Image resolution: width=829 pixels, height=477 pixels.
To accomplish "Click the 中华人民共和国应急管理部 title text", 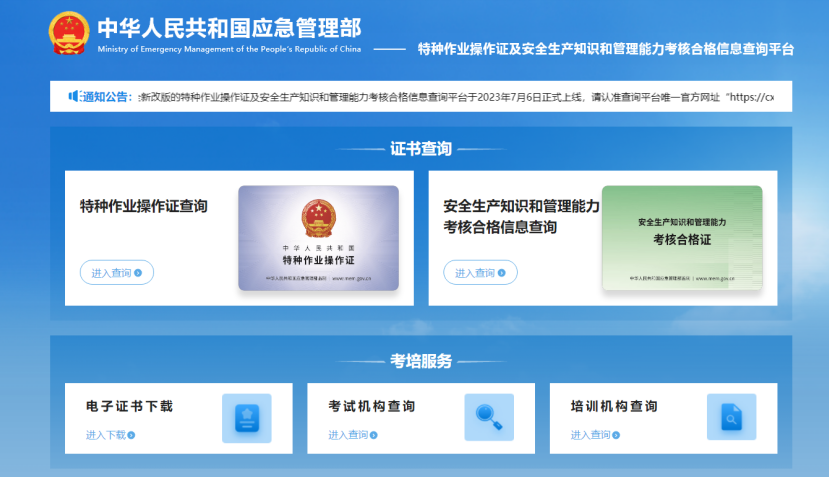I will tap(229, 27).
